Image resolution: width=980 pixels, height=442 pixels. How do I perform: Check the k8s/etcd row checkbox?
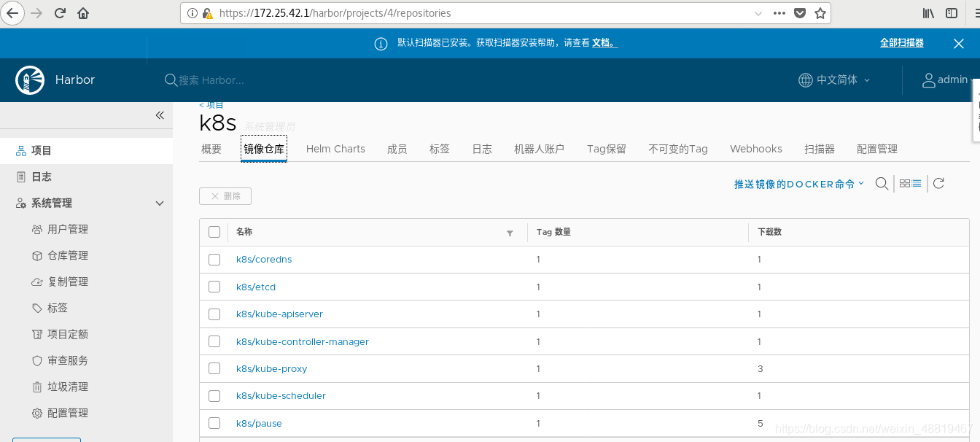(x=214, y=287)
